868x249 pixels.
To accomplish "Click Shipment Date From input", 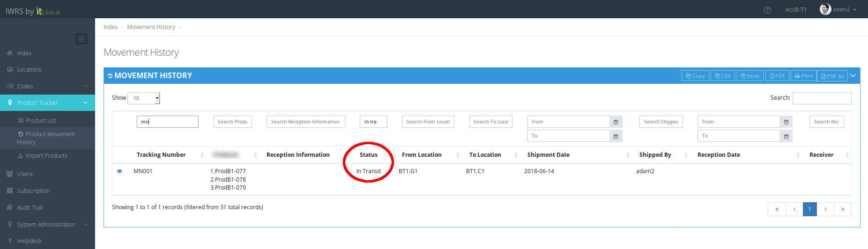I will tap(569, 122).
